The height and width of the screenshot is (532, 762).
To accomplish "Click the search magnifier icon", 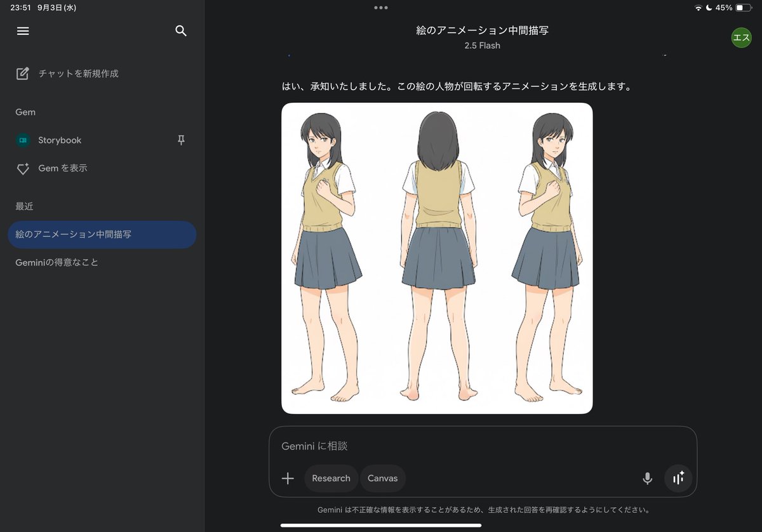I will (x=181, y=31).
